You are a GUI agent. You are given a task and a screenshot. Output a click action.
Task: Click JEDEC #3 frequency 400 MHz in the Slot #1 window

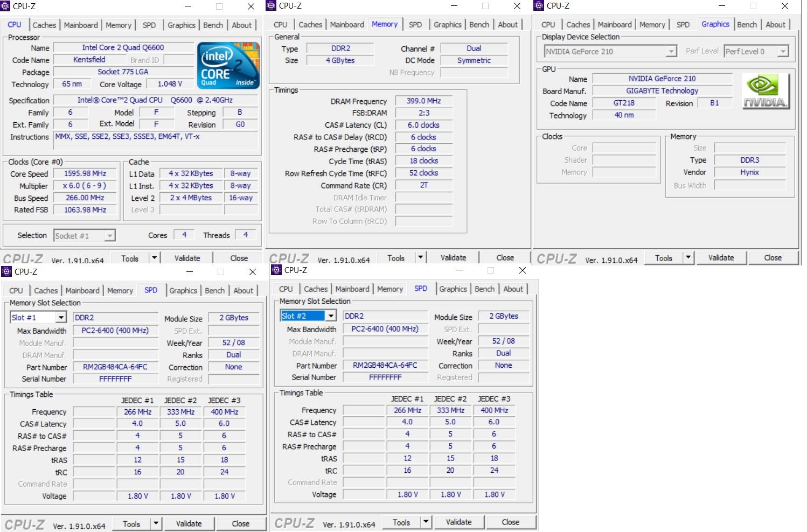224,411
